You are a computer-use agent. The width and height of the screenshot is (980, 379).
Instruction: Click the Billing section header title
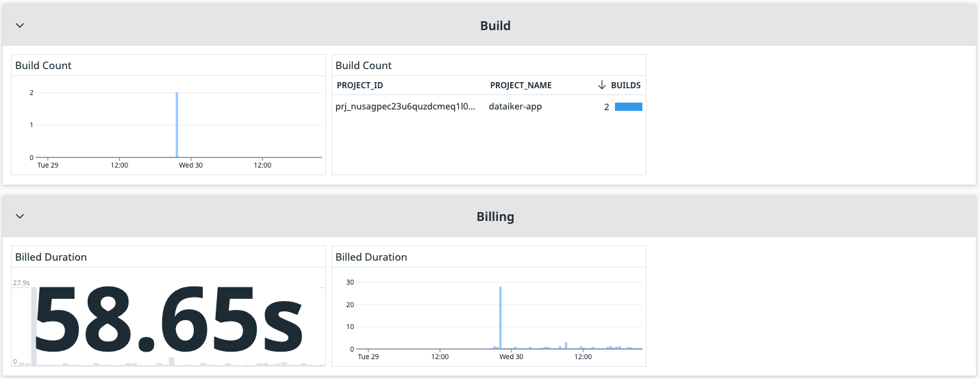(495, 217)
